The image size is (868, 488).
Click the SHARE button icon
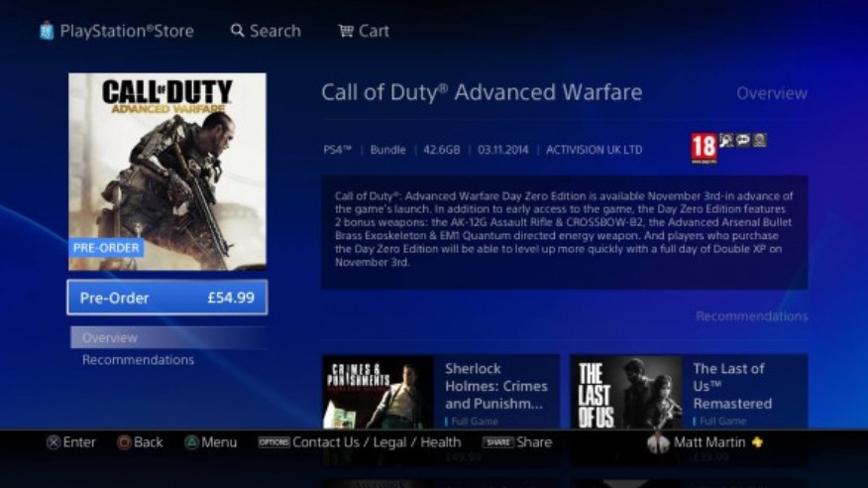pos(497,442)
